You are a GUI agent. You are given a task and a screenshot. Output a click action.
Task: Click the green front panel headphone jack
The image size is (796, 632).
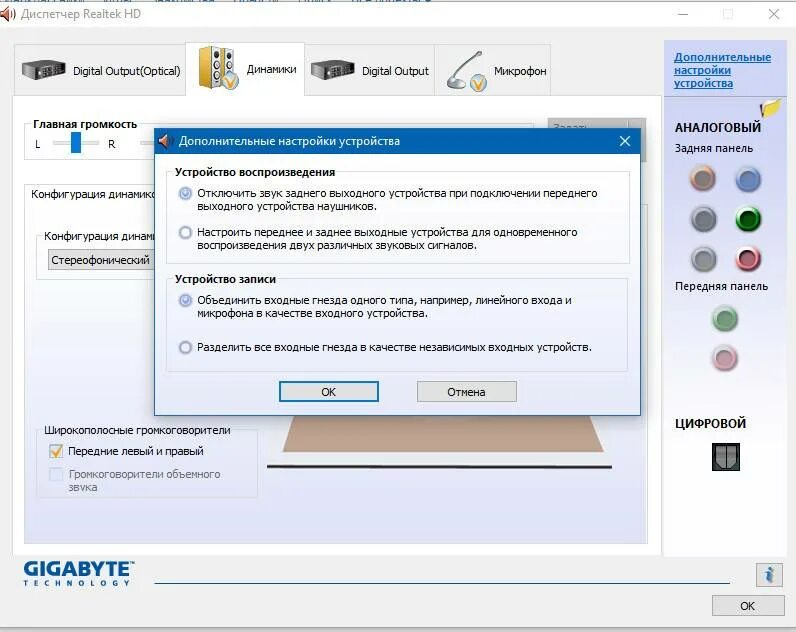725,319
